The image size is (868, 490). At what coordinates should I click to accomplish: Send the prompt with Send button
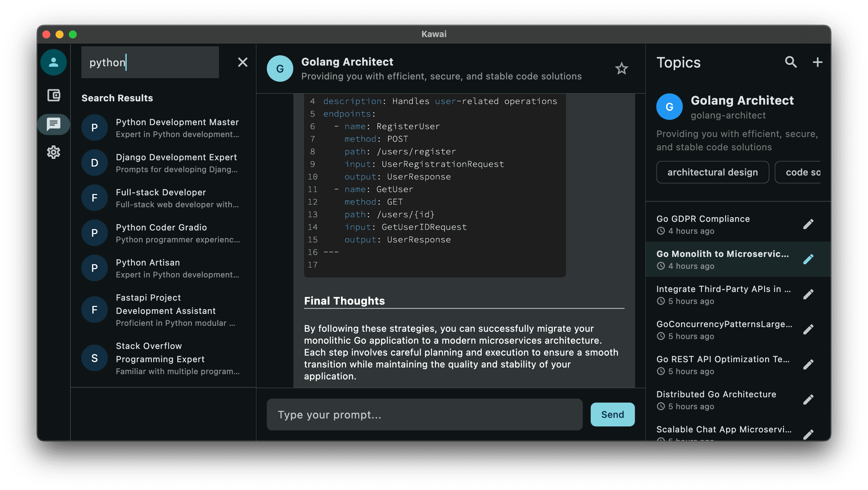pyautogui.click(x=612, y=415)
